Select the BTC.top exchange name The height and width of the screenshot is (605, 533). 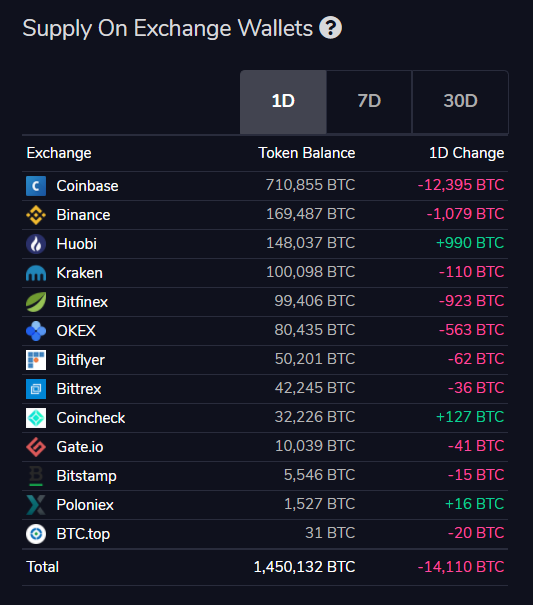[83, 534]
